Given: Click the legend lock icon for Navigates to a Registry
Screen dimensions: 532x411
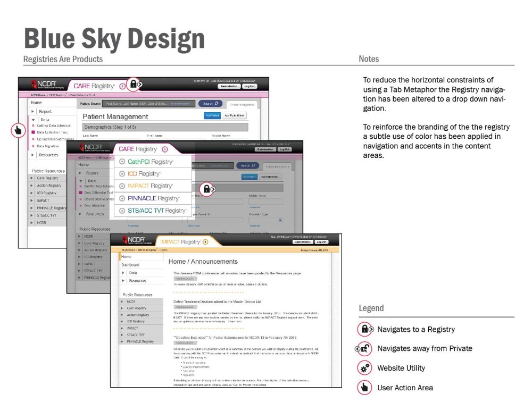Looking at the screenshot, I should tap(365, 329).
